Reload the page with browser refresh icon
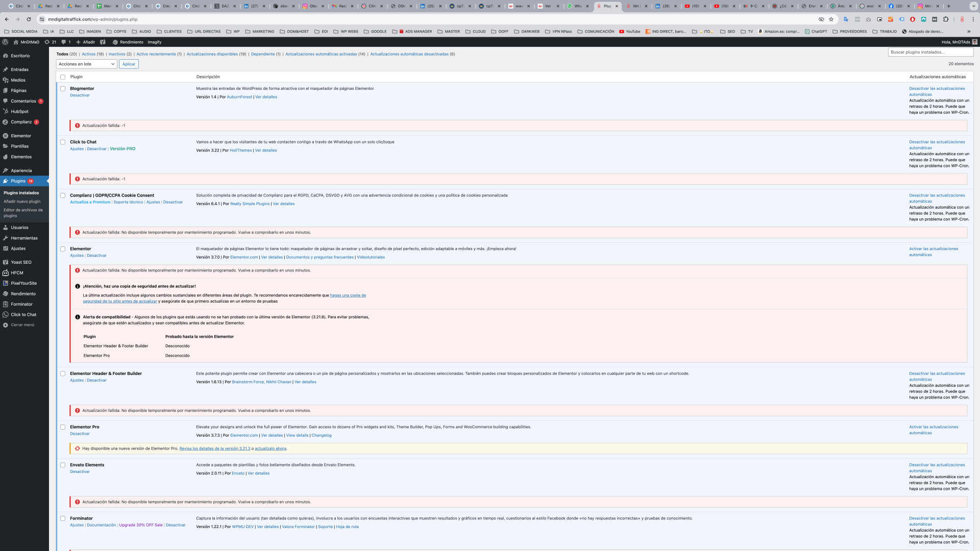Screen dimensions: 980x551 (x=29, y=19)
